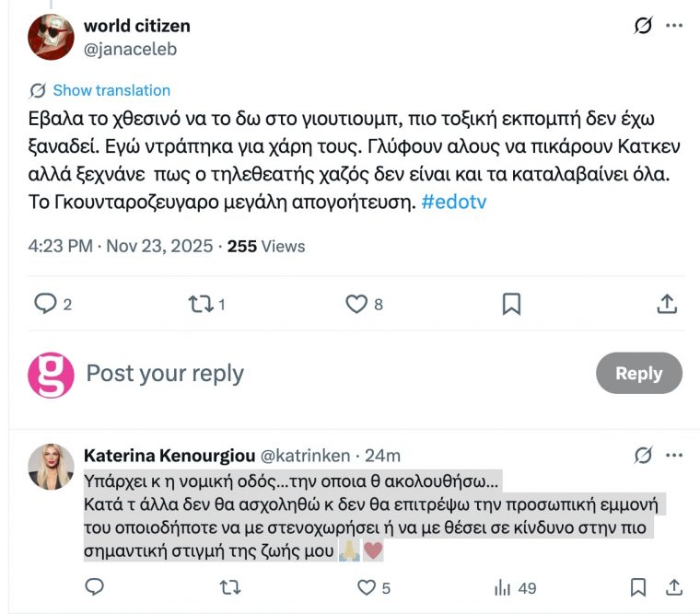Open the #edotv hashtag

pos(454,202)
